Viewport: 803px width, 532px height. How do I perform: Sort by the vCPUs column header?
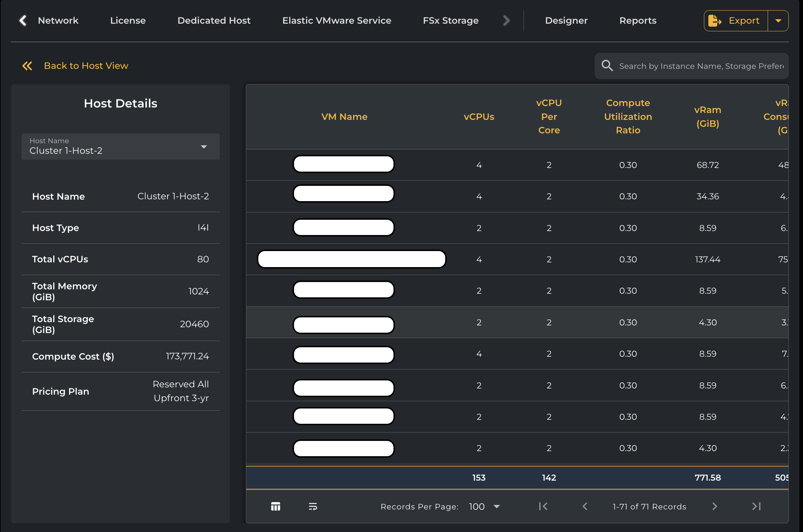tap(479, 117)
